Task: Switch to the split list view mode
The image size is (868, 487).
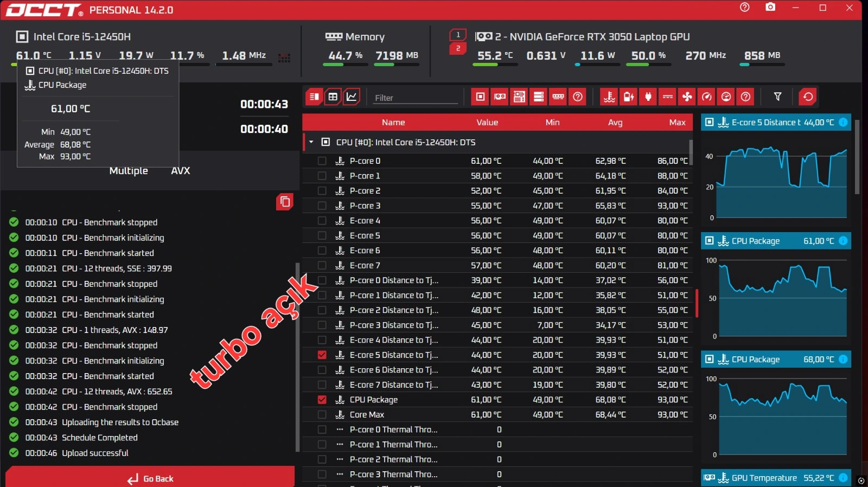Action: [314, 97]
